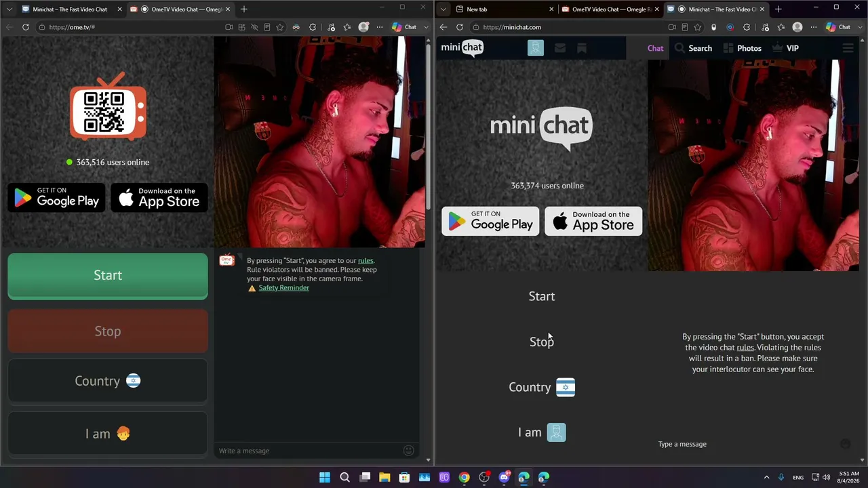
Task: Open the Country selector in Minichat
Action: click(x=542, y=387)
